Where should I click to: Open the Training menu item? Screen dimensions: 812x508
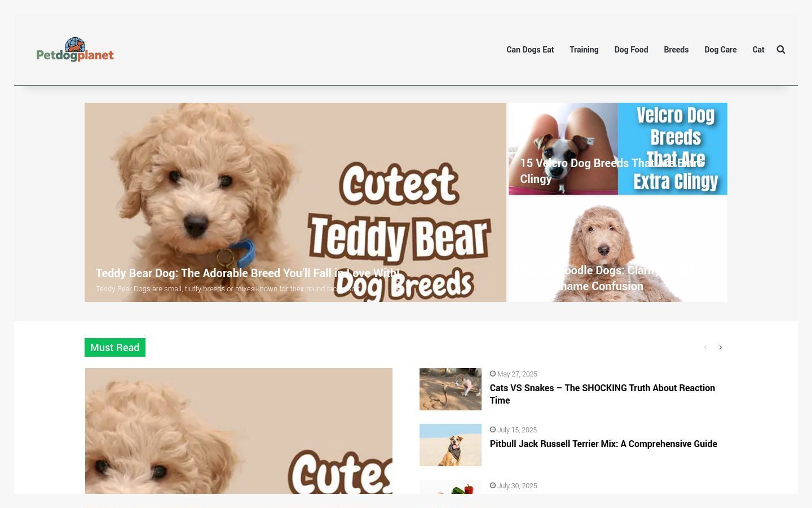pos(584,50)
